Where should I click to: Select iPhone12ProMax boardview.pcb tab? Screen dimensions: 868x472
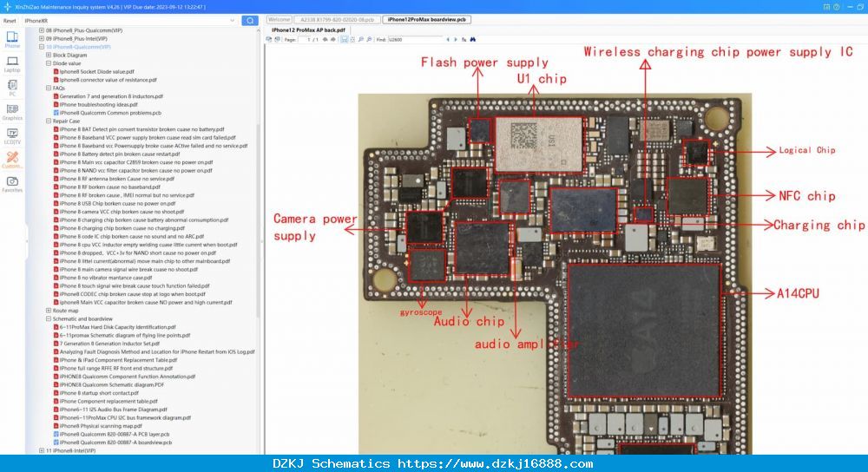(x=427, y=19)
